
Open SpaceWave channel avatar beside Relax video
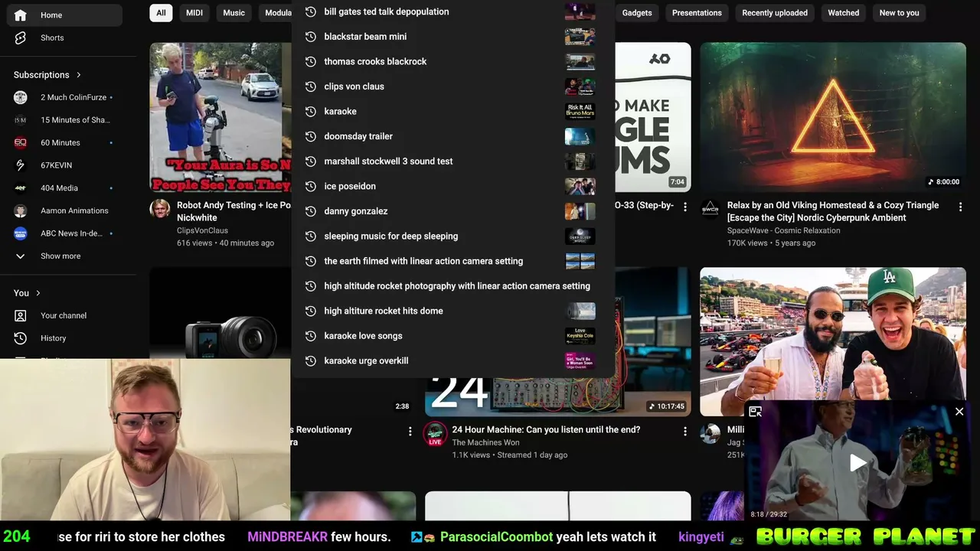pyautogui.click(x=710, y=209)
